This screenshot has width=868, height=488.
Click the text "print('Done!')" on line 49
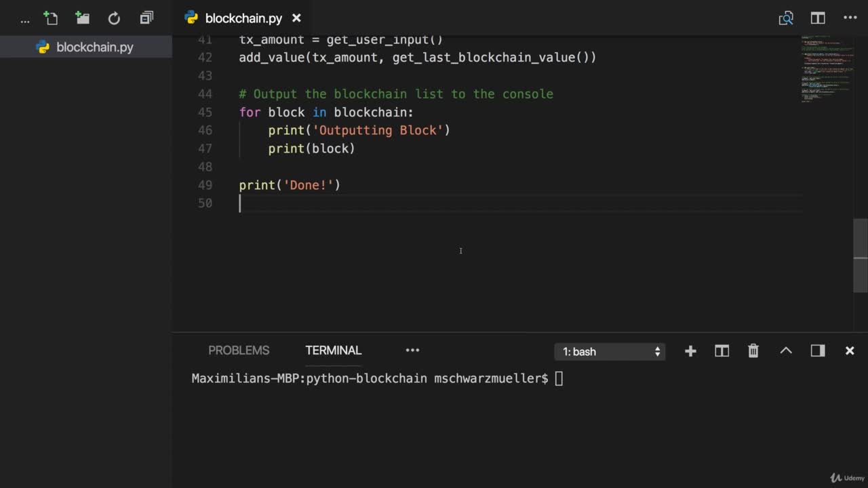coord(290,185)
